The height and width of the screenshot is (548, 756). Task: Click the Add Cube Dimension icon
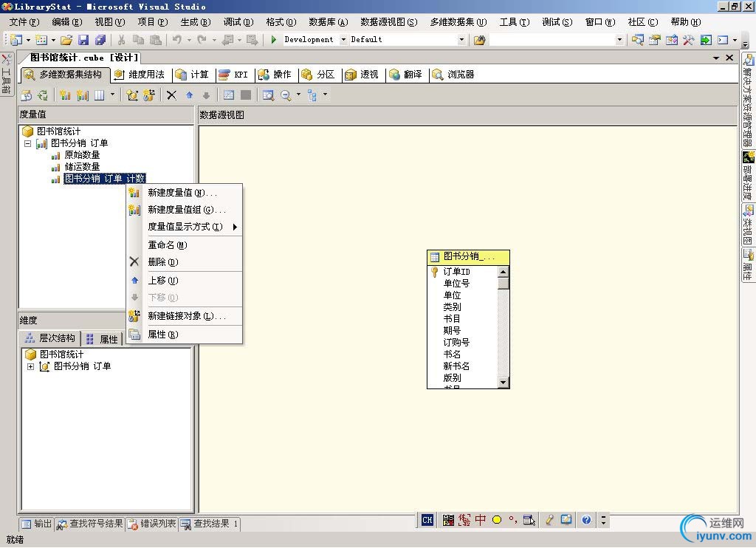point(131,95)
